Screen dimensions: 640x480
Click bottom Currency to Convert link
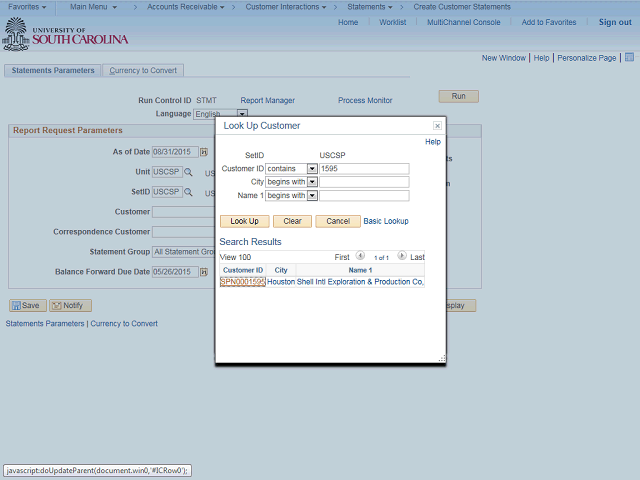point(124,324)
